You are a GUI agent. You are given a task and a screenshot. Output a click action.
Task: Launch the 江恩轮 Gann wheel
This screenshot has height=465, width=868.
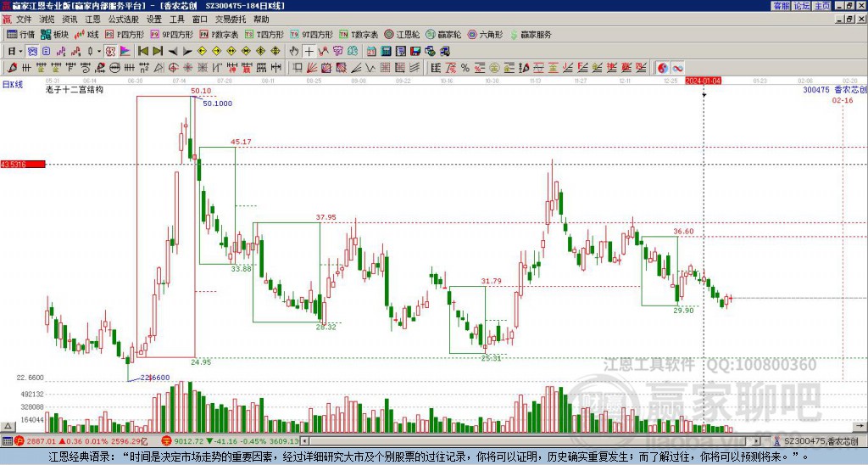click(403, 34)
